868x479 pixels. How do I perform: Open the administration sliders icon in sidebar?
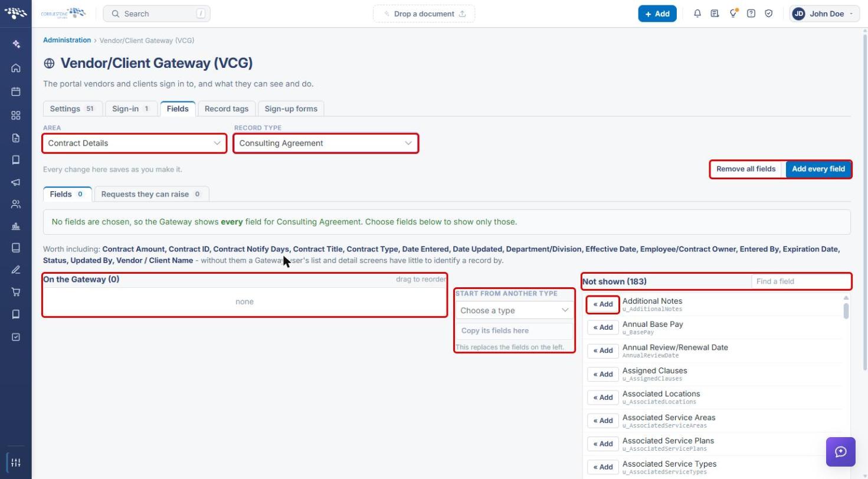(x=16, y=462)
